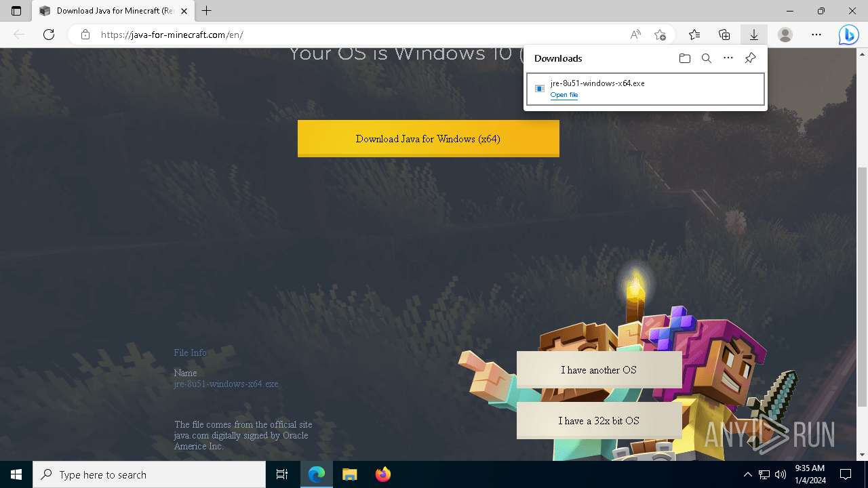This screenshot has width=868, height=488.
Task: Add this page to favorites
Action: (660, 35)
